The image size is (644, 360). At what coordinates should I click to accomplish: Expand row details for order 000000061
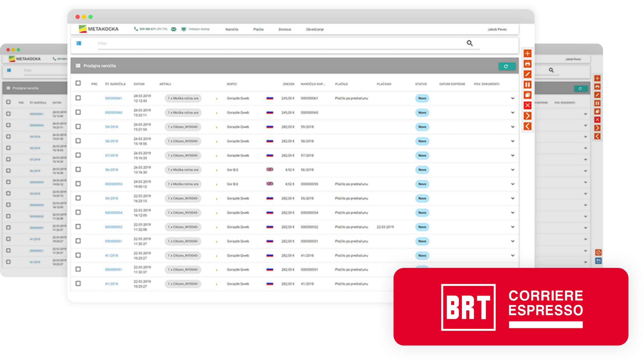513,98
